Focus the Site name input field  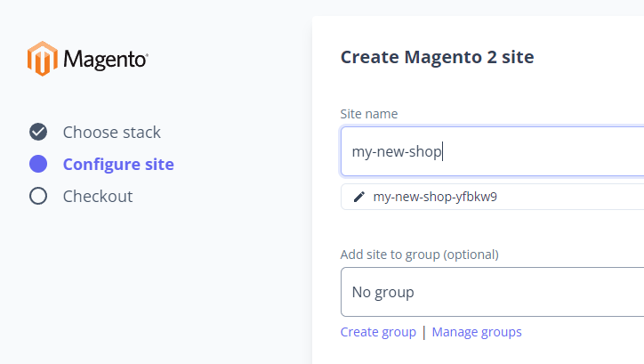(x=492, y=151)
